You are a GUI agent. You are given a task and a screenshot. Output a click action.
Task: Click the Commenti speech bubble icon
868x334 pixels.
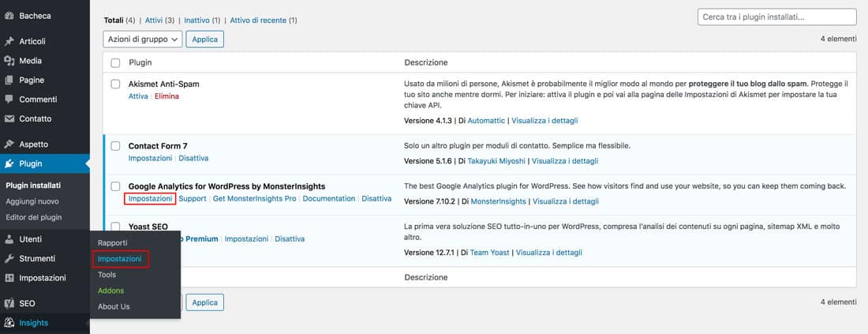(9, 99)
